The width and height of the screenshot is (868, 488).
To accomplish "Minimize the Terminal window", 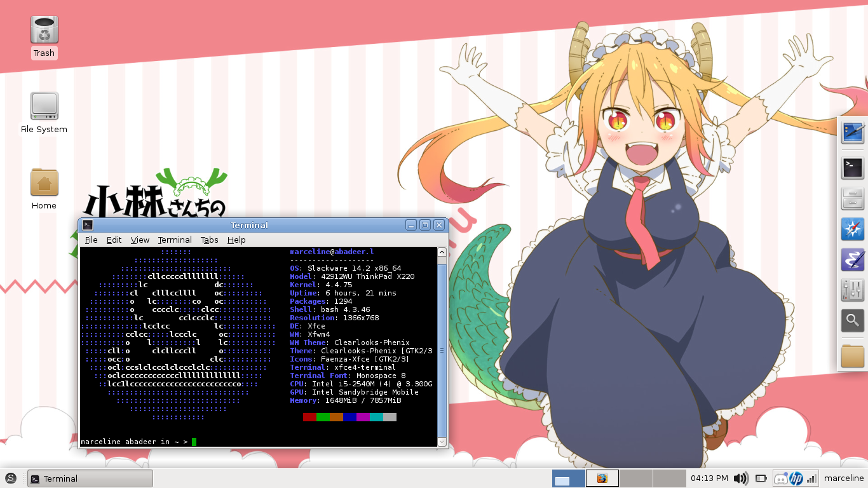I will (411, 225).
